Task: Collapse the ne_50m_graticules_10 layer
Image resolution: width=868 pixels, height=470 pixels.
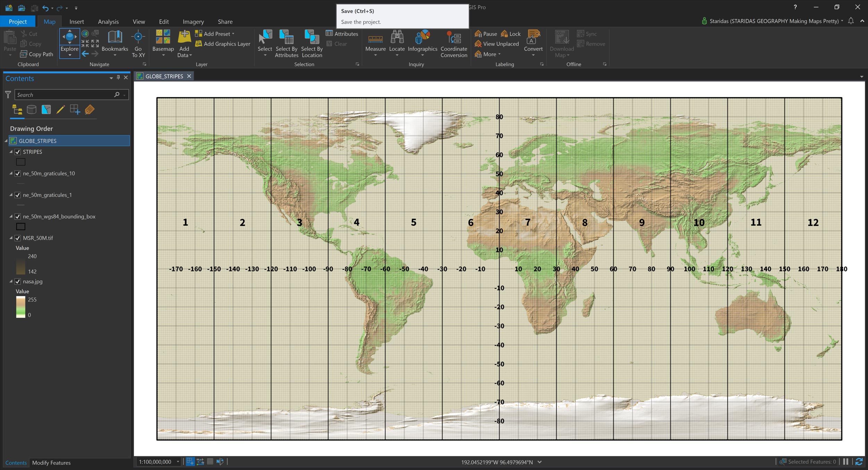Action: [11, 173]
